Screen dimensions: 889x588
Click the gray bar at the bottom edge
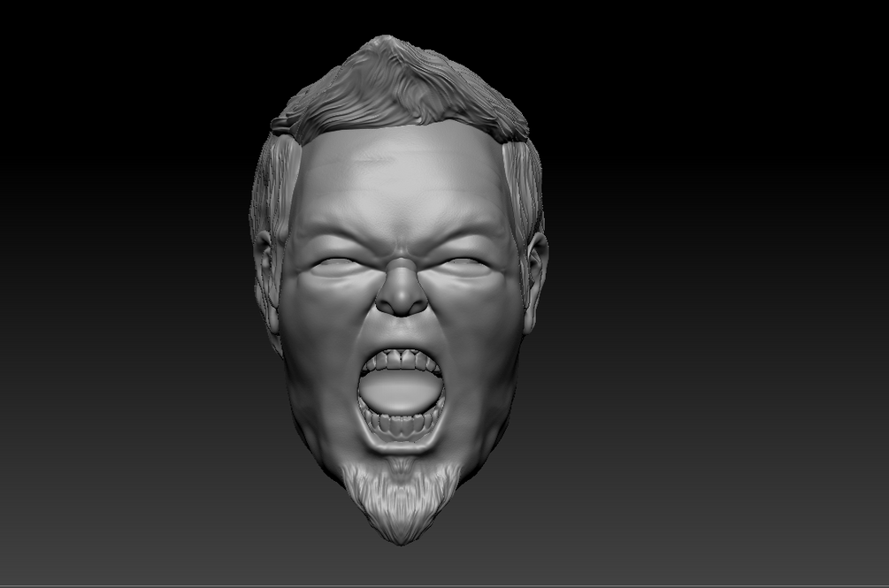(442, 584)
